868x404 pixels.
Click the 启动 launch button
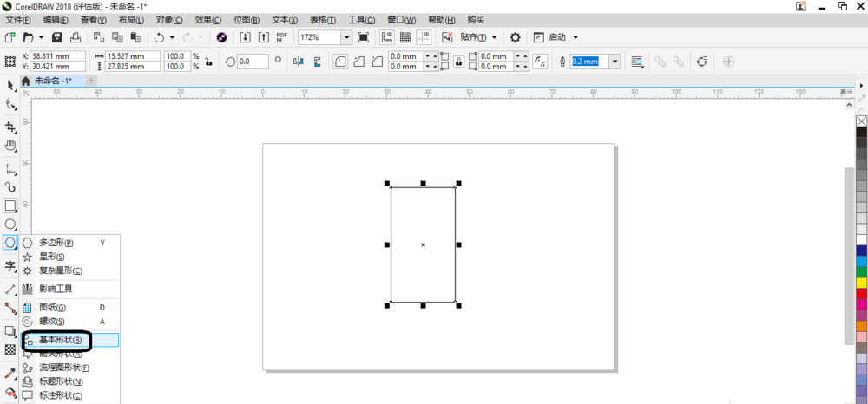pos(556,37)
